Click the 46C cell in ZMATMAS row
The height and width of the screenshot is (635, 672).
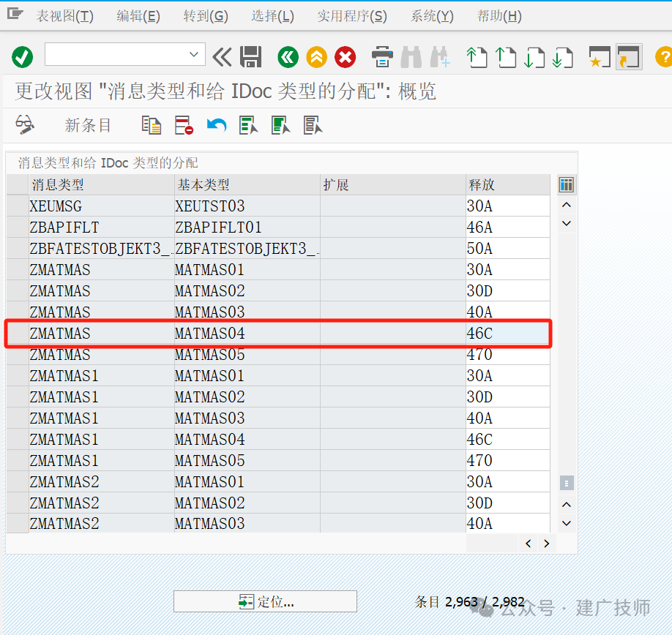click(508, 334)
